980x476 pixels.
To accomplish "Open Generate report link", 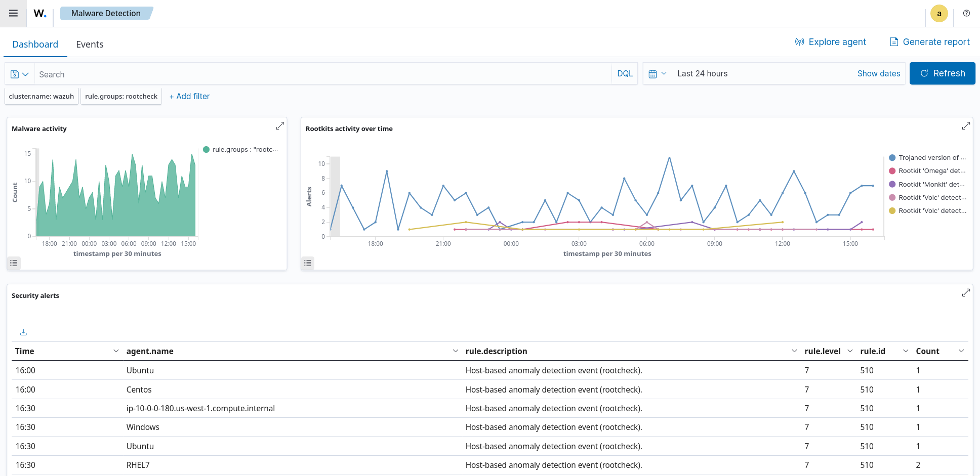I will point(930,42).
